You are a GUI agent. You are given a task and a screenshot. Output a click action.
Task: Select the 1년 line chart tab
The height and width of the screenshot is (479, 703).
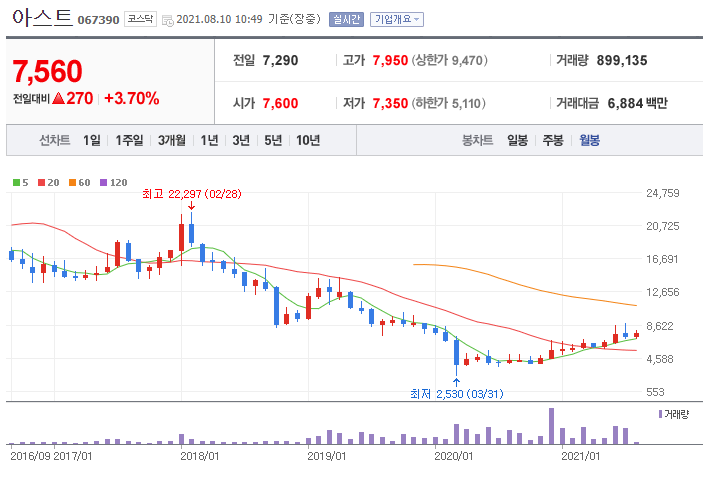pos(209,140)
